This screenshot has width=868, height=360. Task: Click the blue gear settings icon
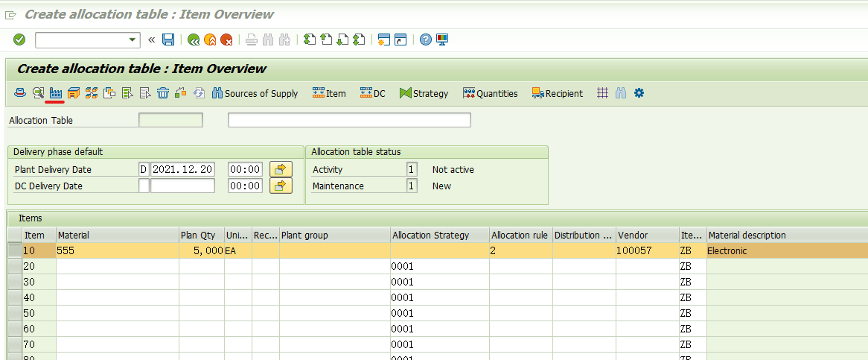639,93
